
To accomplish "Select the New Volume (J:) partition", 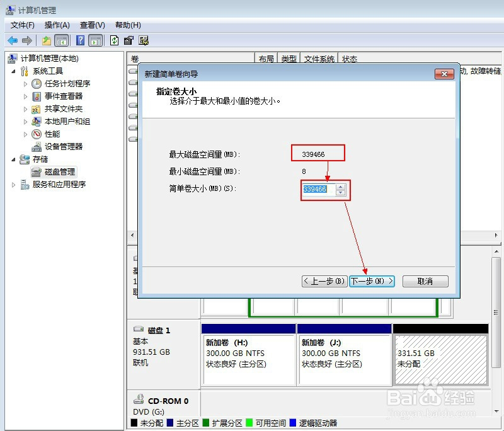I will 344,355.
